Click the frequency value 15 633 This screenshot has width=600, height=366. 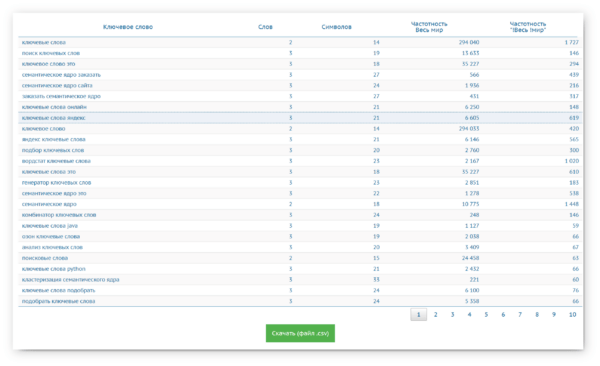click(470, 53)
